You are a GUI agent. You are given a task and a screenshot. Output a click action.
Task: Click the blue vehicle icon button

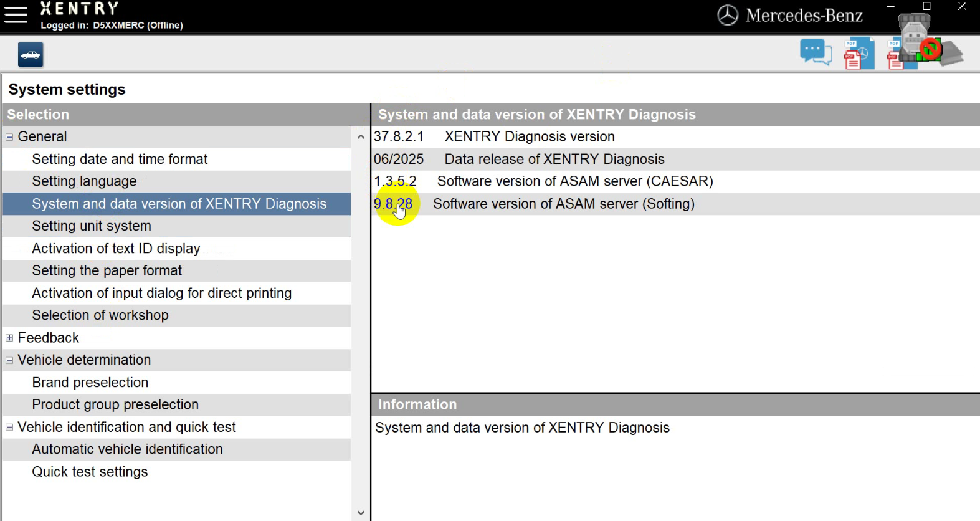pos(31,55)
